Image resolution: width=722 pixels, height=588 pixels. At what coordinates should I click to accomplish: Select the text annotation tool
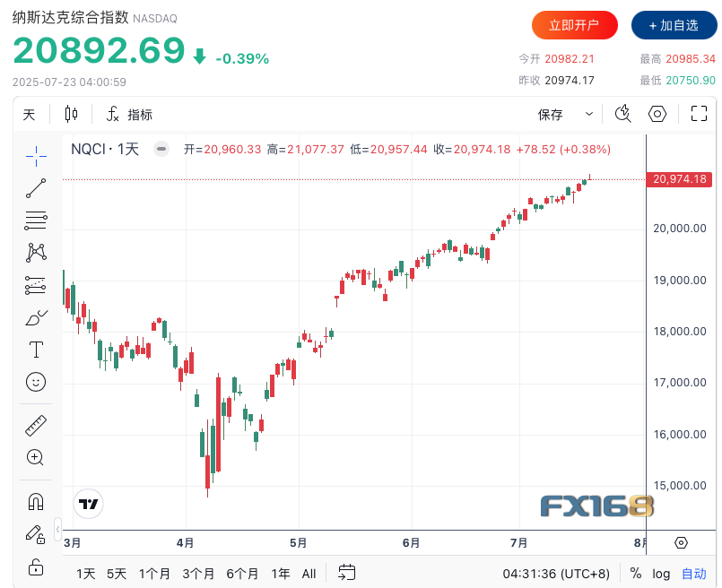[36, 349]
